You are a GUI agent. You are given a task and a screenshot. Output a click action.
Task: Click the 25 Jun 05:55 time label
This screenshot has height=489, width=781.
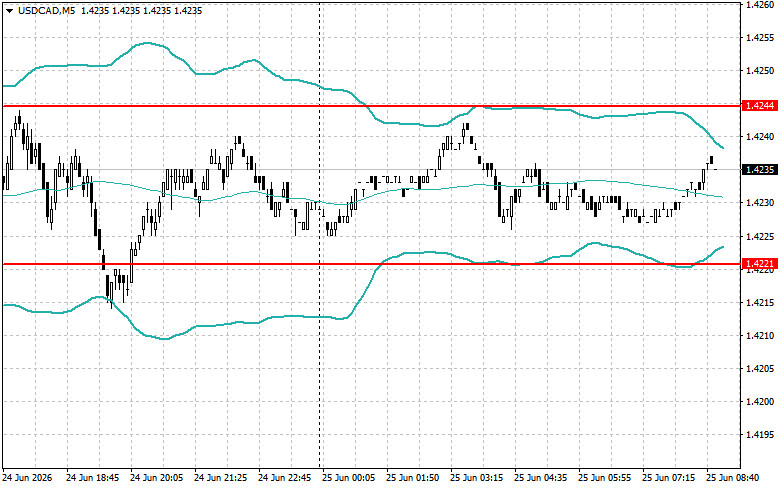pos(605,478)
